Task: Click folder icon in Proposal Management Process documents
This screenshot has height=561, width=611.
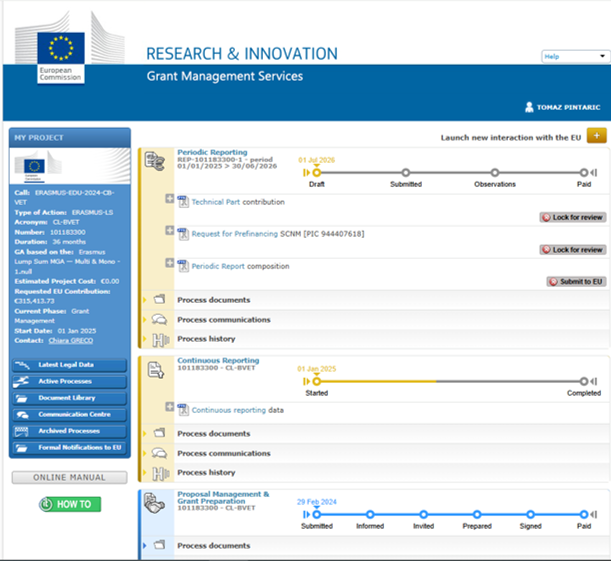Action: click(159, 545)
